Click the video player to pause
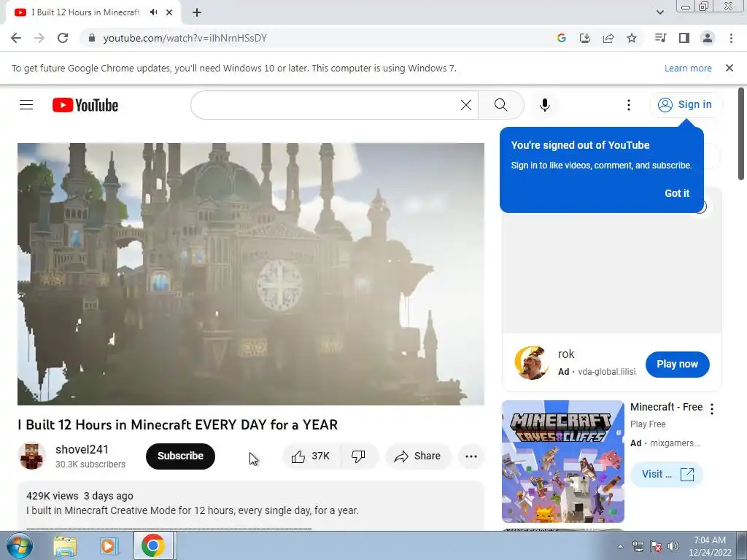The image size is (747, 560). coord(251,274)
